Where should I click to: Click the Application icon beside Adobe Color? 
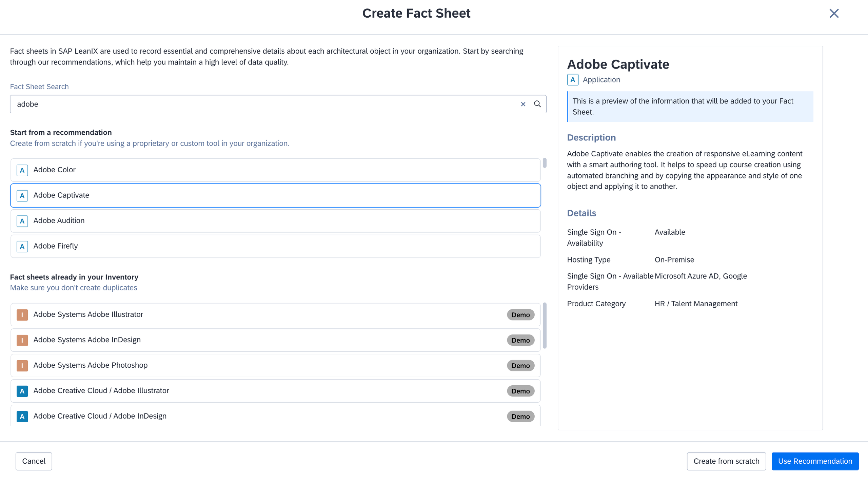coord(22,170)
